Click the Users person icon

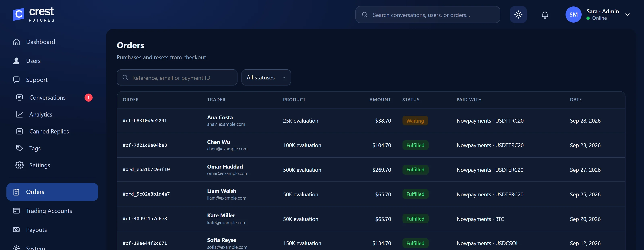pos(16,61)
